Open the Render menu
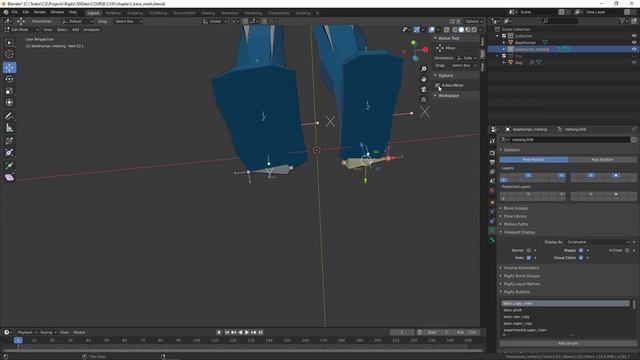 40,12
